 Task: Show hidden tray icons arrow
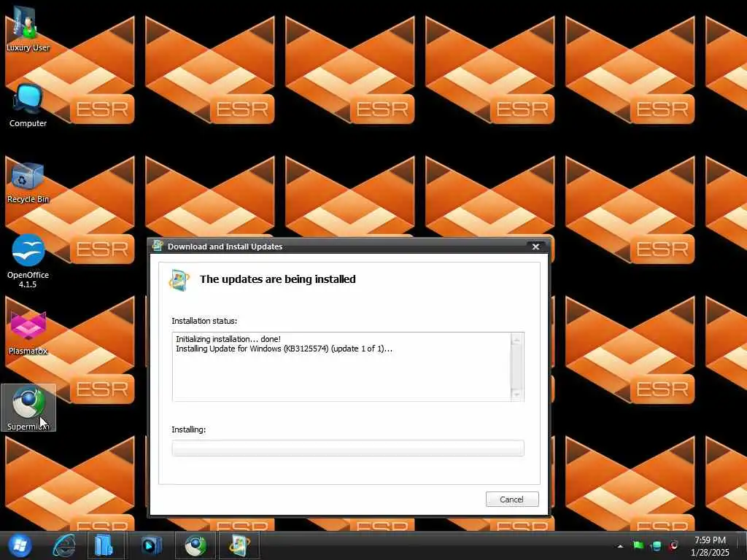620,546
